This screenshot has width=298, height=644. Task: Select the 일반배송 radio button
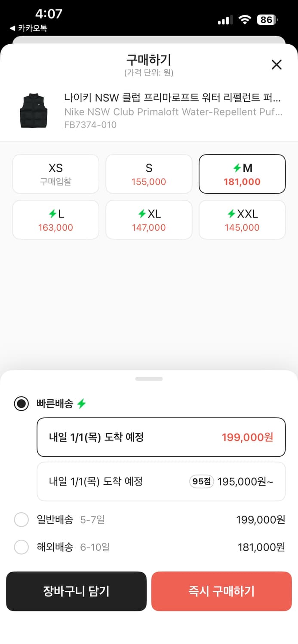point(21,519)
